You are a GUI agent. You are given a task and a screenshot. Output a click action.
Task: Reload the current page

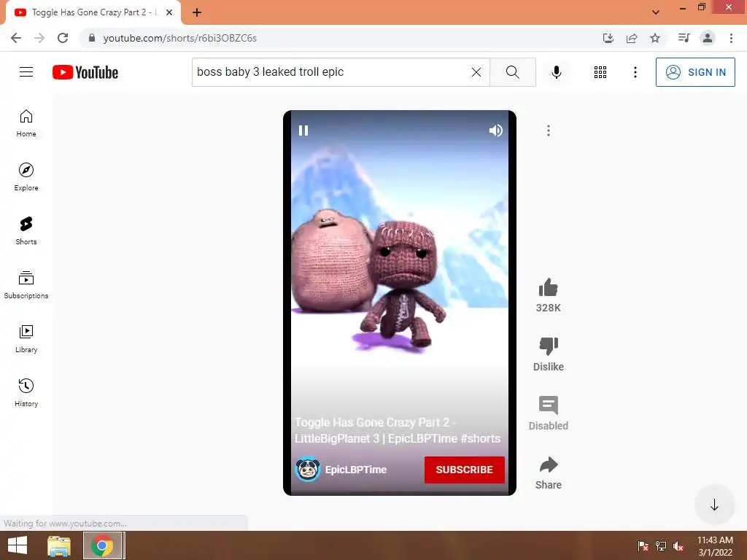(x=63, y=38)
